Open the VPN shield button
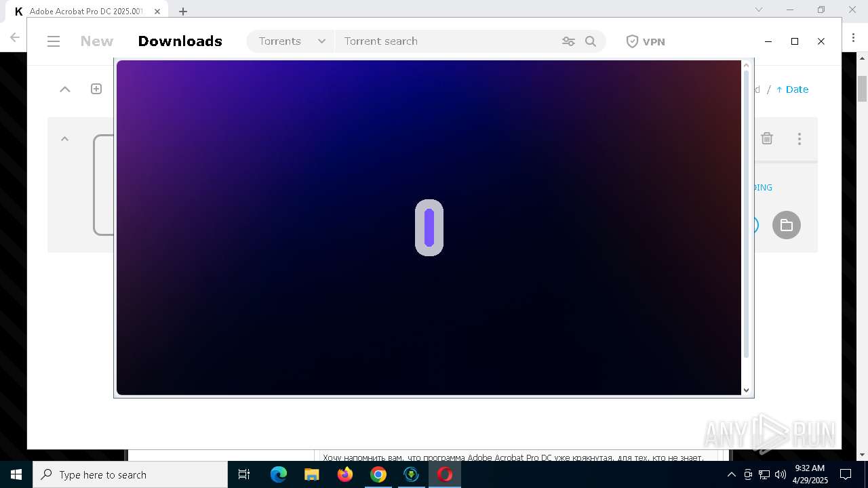The width and height of the screenshot is (868, 488). (645, 41)
